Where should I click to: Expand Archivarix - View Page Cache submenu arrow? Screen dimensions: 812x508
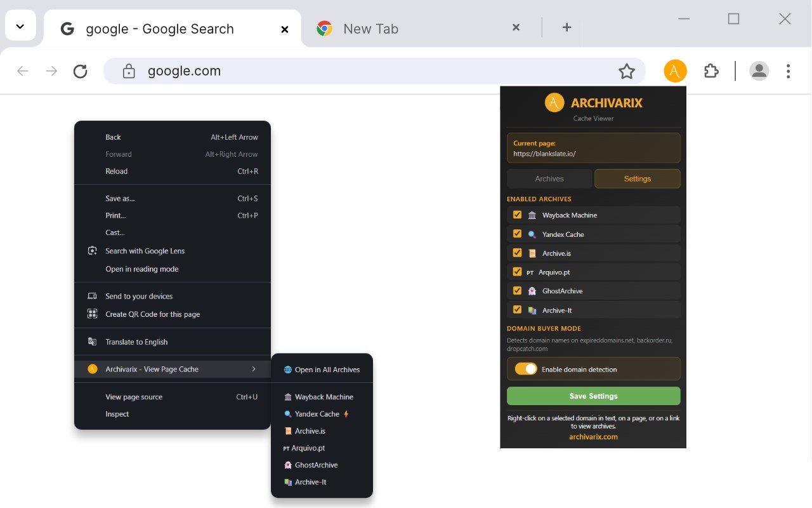254,369
